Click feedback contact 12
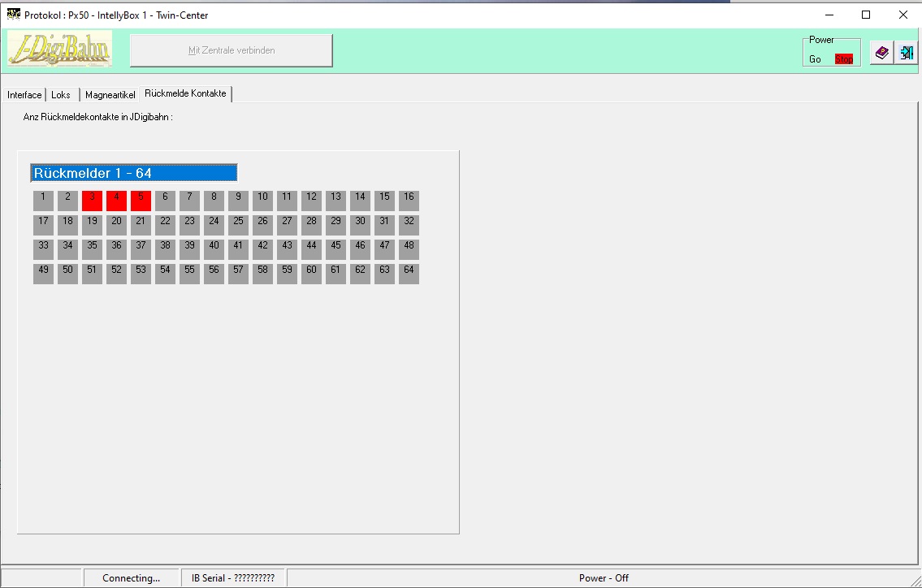This screenshot has width=922, height=588. pyautogui.click(x=312, y=201)
